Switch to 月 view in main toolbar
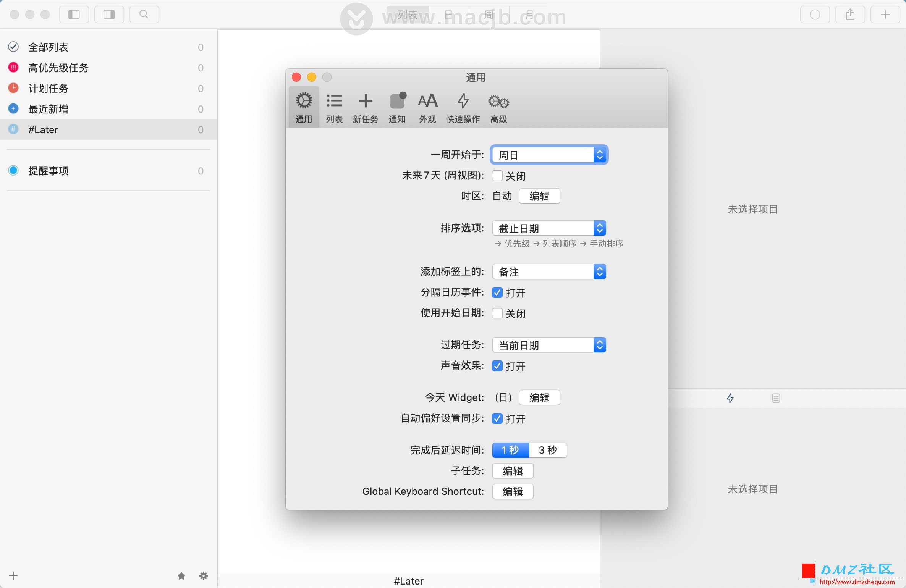Viewport: 906px width, 588px height. (529, 15)
